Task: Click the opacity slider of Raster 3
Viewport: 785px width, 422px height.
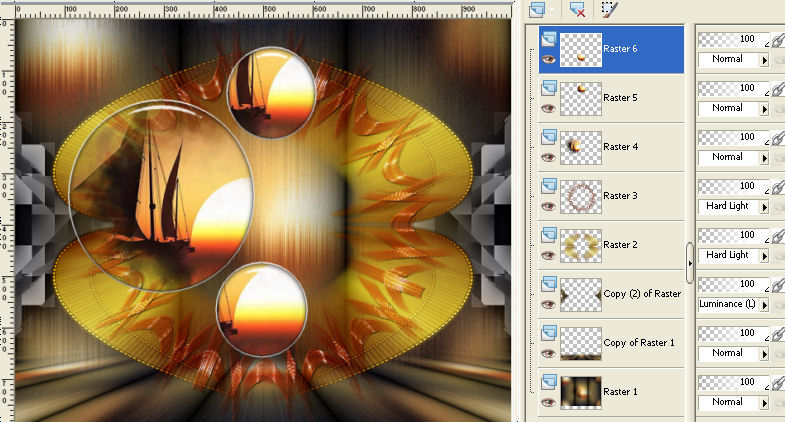Action: coord(733,186)
